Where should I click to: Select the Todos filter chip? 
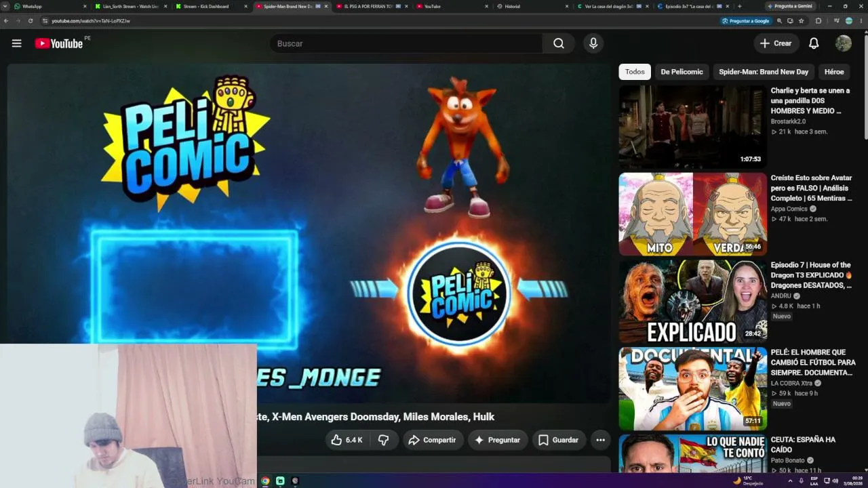click(x=635, y=72)
